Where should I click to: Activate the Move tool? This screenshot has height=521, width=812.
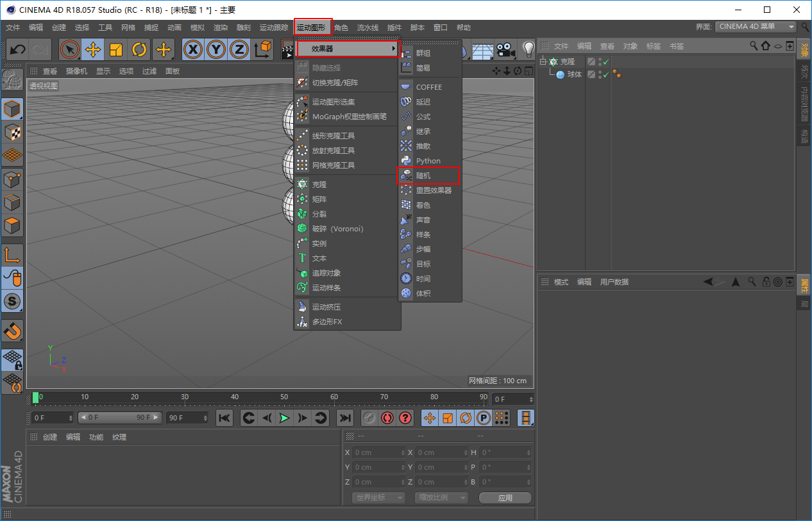93,49
